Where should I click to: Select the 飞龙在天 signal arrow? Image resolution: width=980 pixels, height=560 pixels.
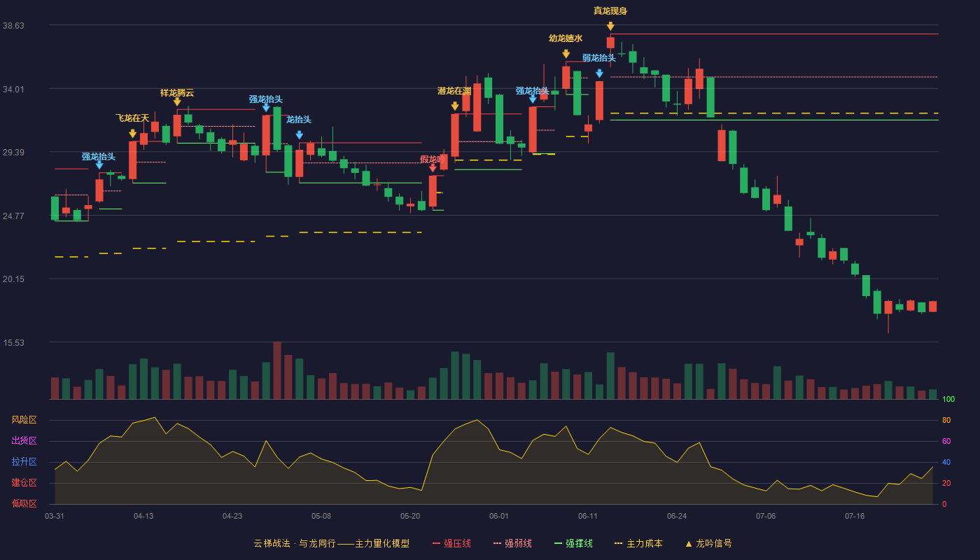click(x=133, y=134)
